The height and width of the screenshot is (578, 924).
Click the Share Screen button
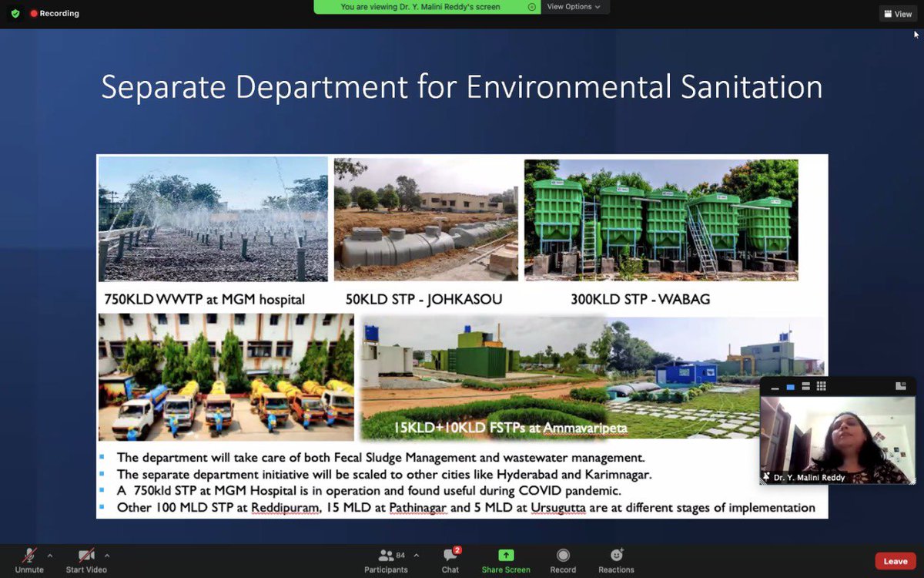pyautogui.click(x=506, y=560)
